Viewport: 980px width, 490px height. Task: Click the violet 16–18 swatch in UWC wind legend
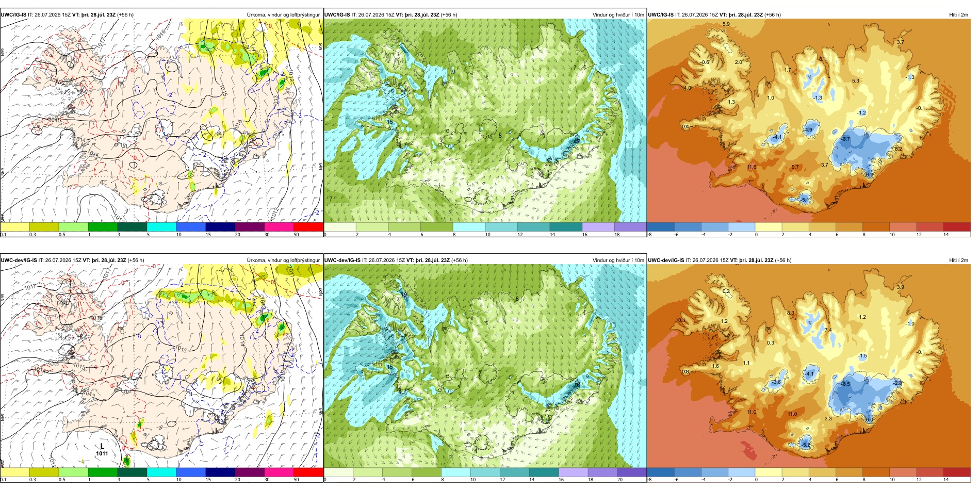pos(598,227)
